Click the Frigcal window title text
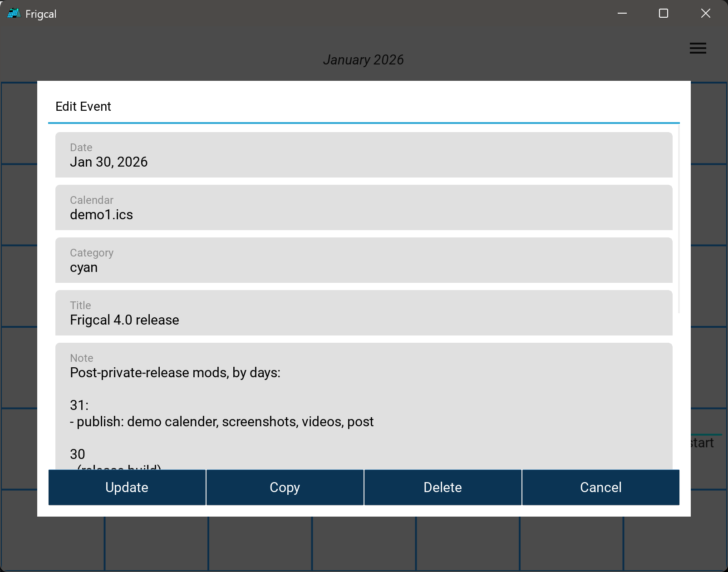Screen dimensions: 728x572 click(x=41, y=14)
